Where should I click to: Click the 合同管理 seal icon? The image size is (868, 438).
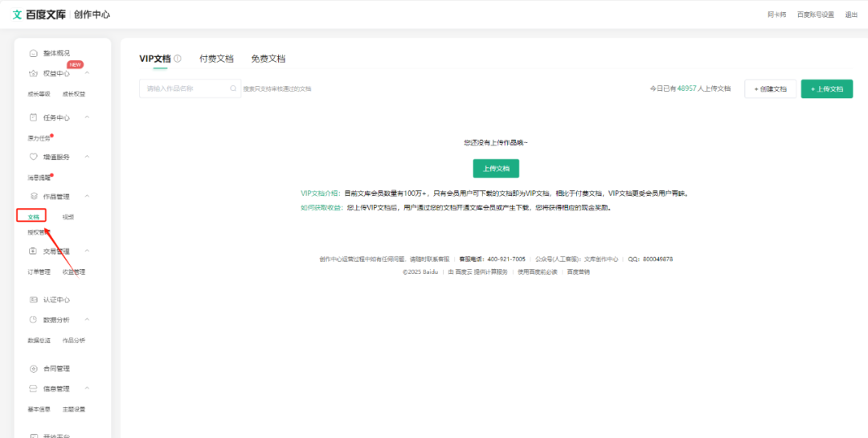point(33,368)
